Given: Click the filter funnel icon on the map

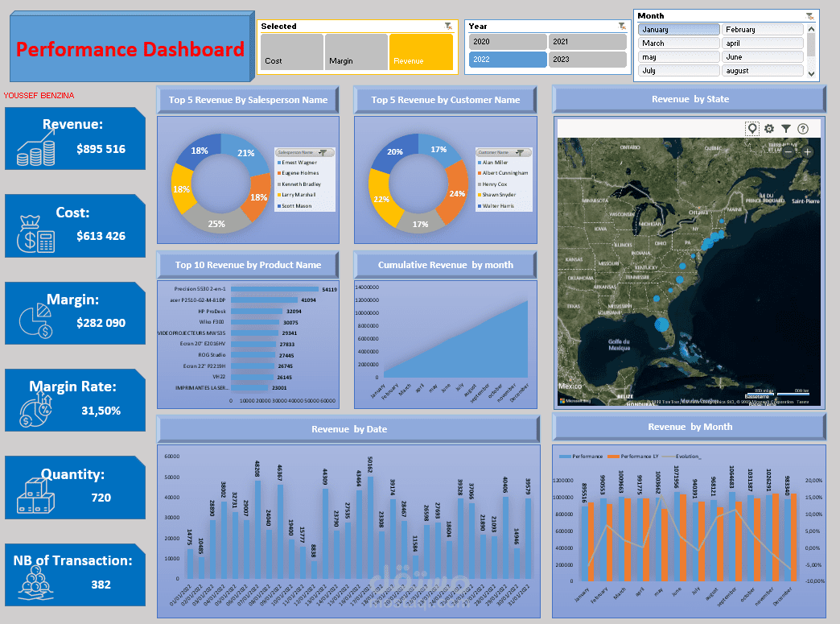Looking at the screenshot, I should pos(786,128).
